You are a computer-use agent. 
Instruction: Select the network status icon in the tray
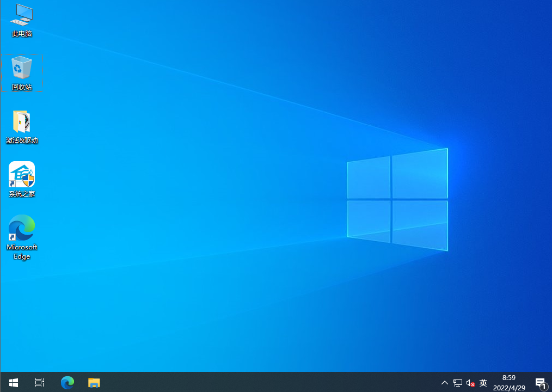pos(457,383)
